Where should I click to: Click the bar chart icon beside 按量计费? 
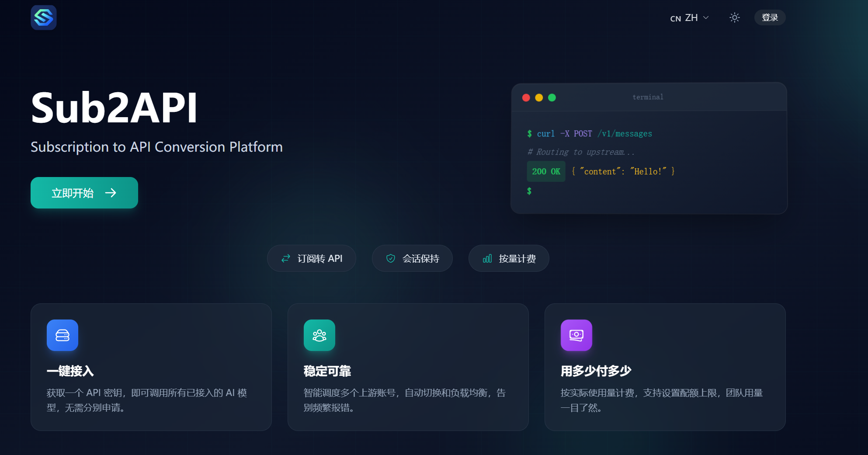pyautogui.click(x=487, y=259)
